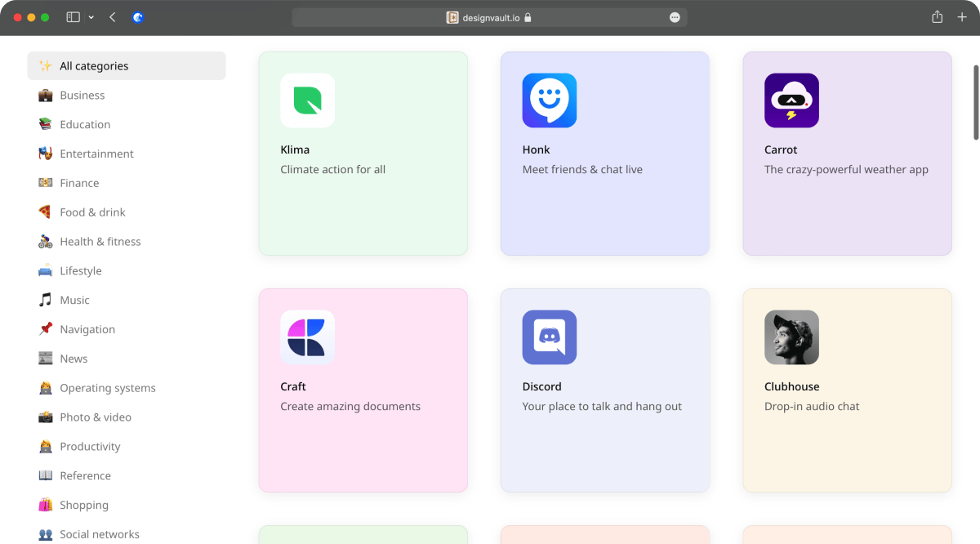980x544 pixels.
Task: Open the Clubhouse portrait app icon
Action: coord(791,337)
